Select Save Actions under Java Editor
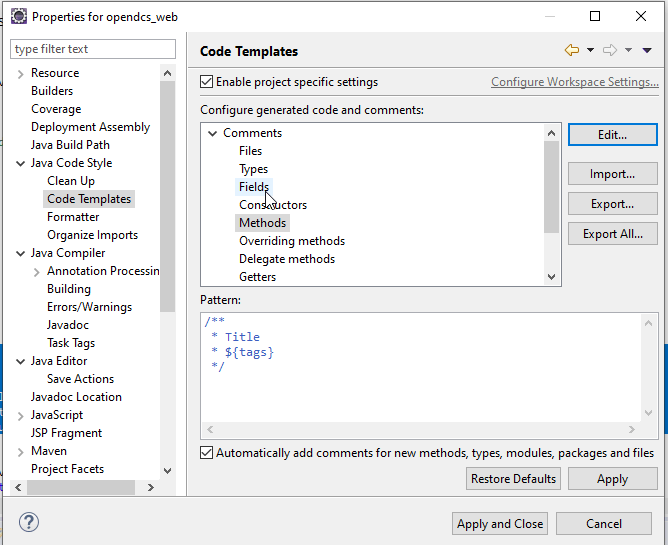The width and height of the screenshot is (668, 545). click(81, 379)
